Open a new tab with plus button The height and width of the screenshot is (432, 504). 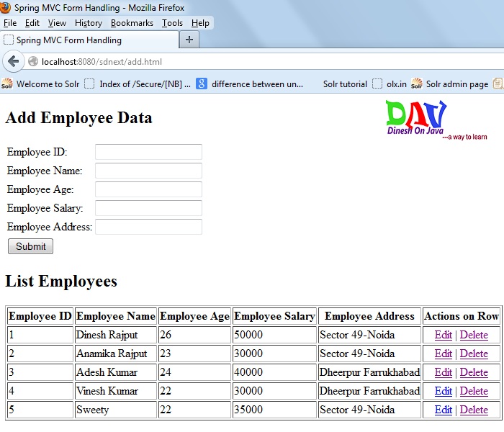click(189, 40)
